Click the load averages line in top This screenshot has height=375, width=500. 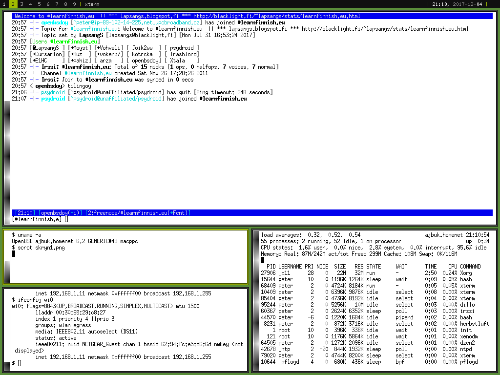(311, 235)
